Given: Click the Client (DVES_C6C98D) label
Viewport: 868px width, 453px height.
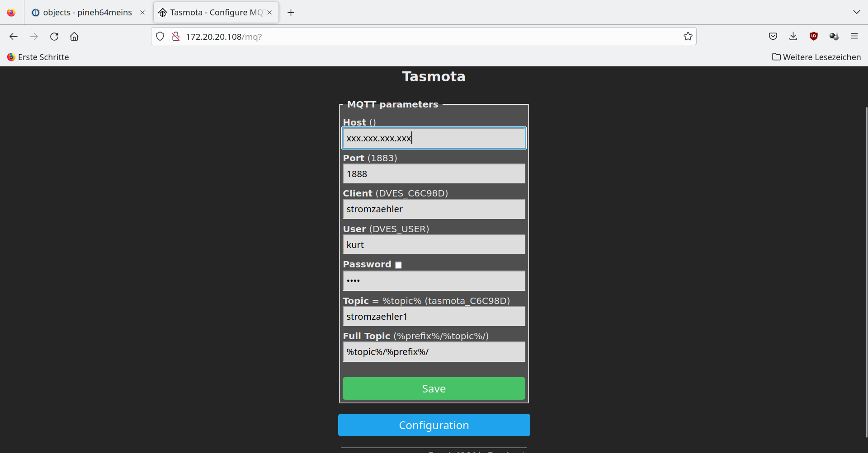Looking at the screenshot, I should (x=395, y=193).
